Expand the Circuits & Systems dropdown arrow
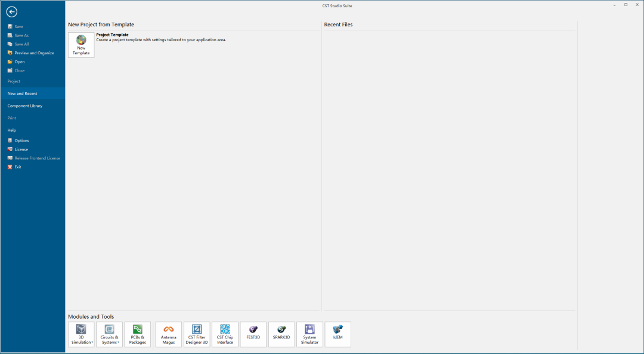Viewport: 644px width, 354px height. [118, 343]
